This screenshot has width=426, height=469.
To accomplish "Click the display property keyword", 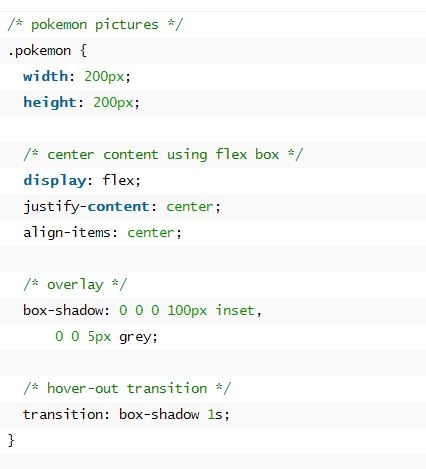I will tap(55, 181).
